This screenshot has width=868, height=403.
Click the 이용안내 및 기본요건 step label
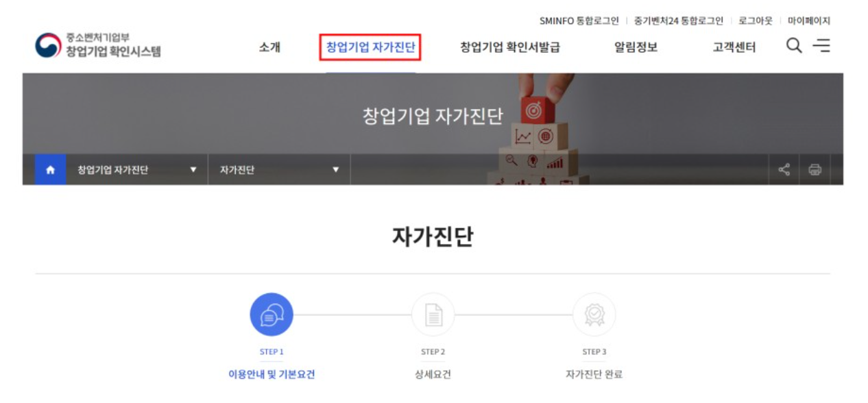point(272,375)
